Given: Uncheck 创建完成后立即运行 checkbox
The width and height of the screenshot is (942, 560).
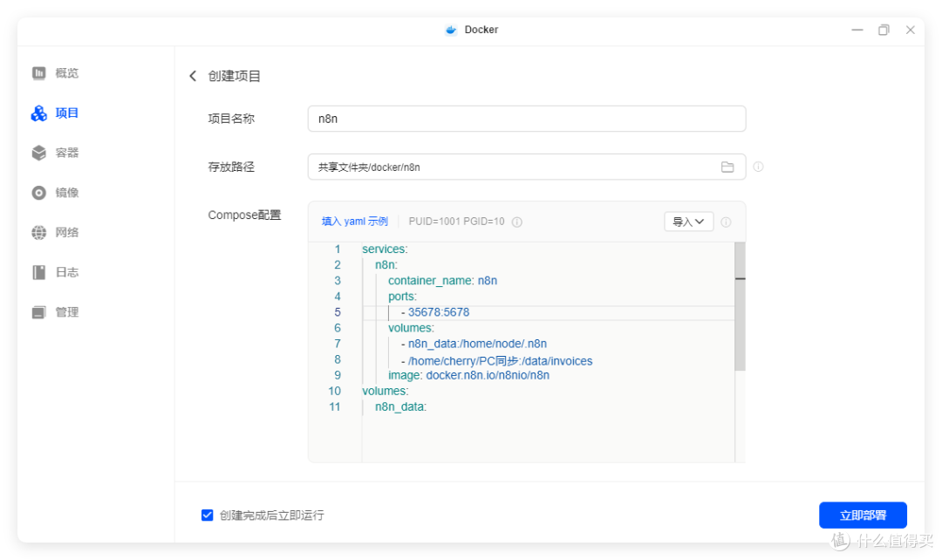Looking at the screenshot, I should 208,515.
